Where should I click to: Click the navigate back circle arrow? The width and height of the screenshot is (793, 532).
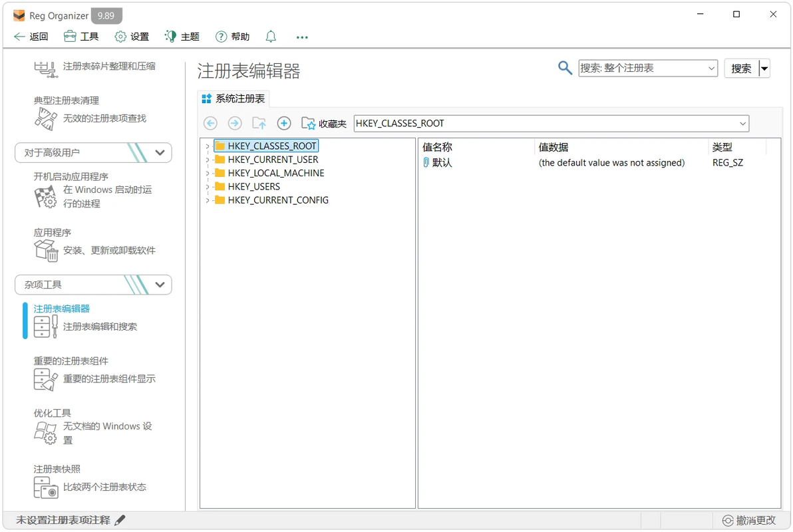click(210, 123)
